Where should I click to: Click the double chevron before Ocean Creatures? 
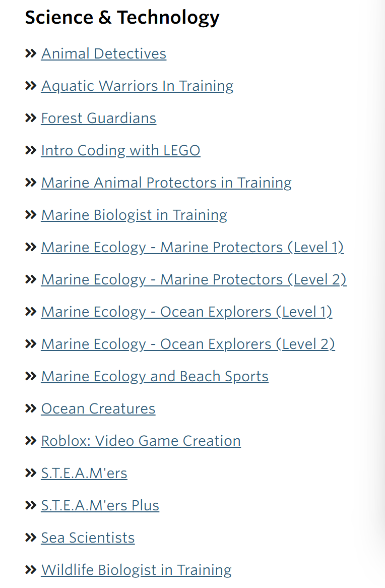click(x=31, y=408)
